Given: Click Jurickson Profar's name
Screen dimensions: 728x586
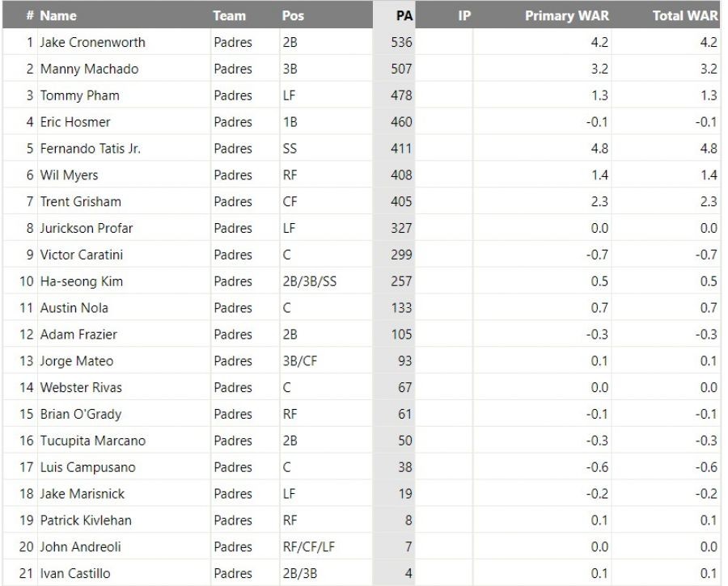Looking at the screenshot, I should pyautogui.click(x=87, y=228).
